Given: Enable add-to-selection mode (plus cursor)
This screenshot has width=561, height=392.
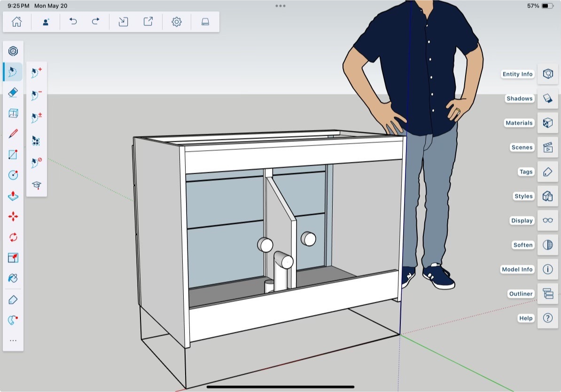Looking at the screenshot, I should 36,72.
